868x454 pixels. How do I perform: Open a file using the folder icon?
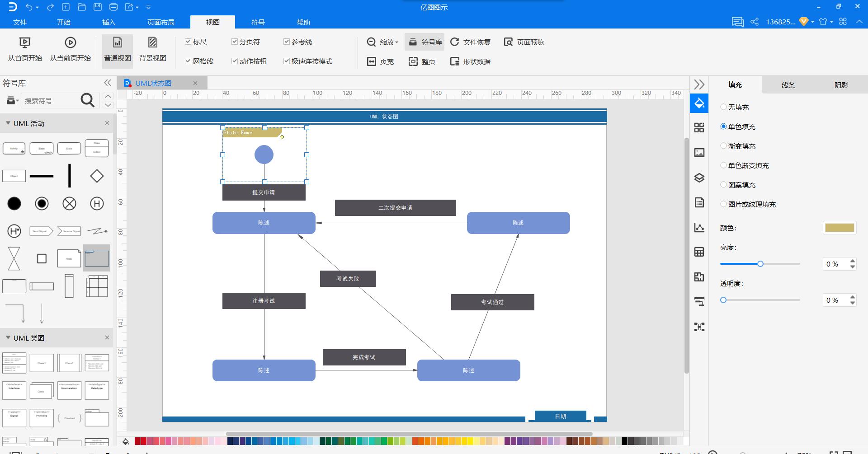(x=82, y=7)
